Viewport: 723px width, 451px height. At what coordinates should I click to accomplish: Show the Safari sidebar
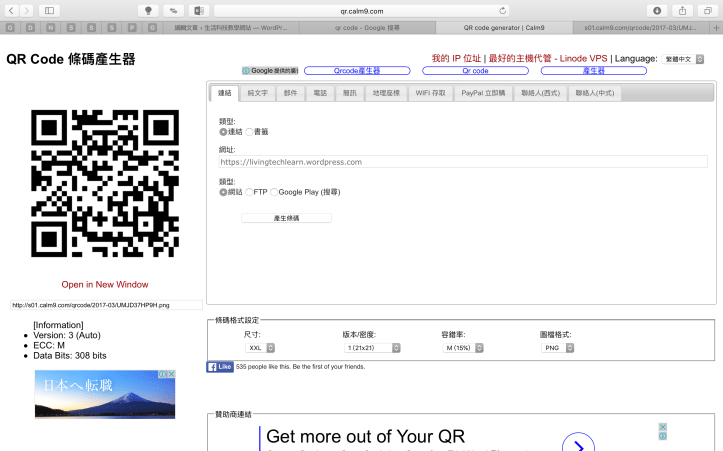(x=49, y=10)
